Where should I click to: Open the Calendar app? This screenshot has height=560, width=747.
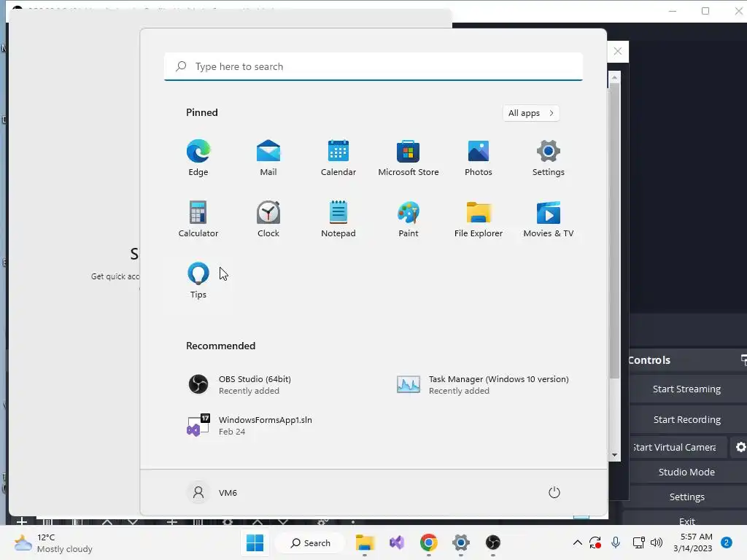(338, 157)
